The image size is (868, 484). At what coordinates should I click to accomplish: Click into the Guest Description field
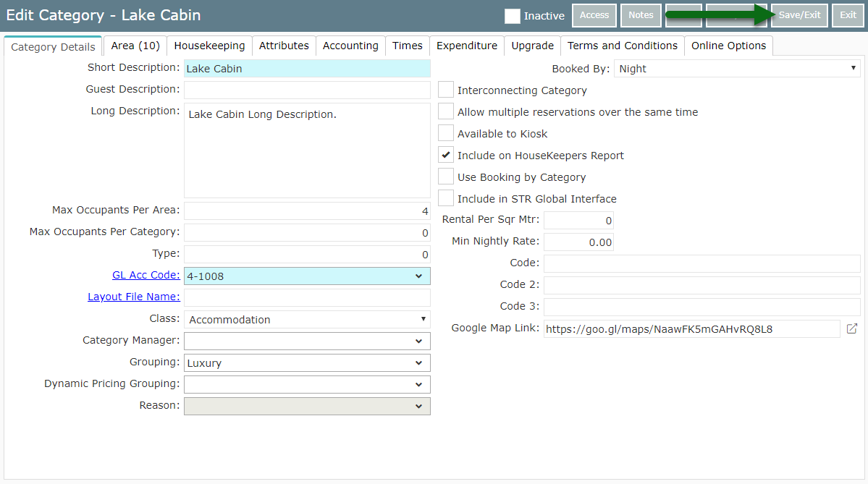click(307, 90)
